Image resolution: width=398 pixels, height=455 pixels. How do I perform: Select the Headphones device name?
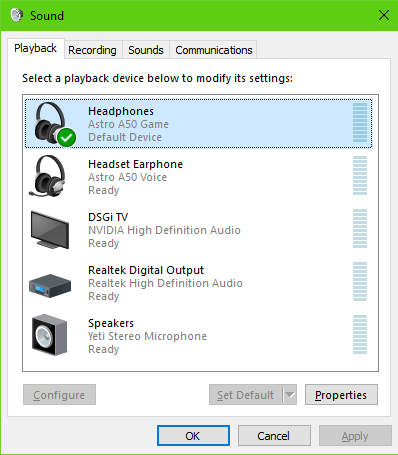coord(121,111)
